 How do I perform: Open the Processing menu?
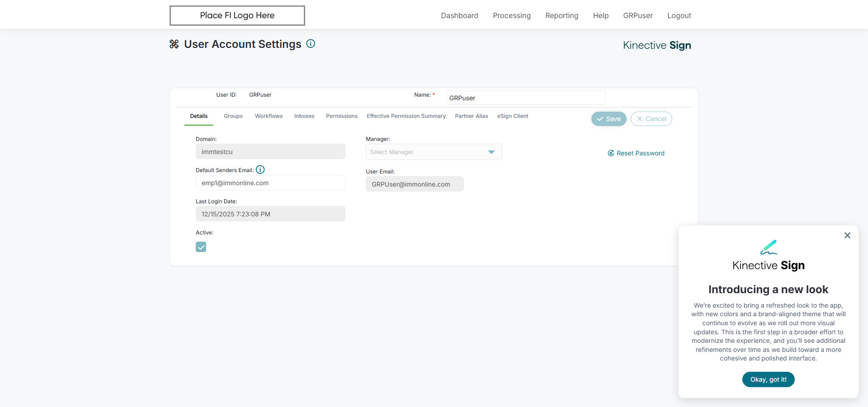click(x=512, y=15)
